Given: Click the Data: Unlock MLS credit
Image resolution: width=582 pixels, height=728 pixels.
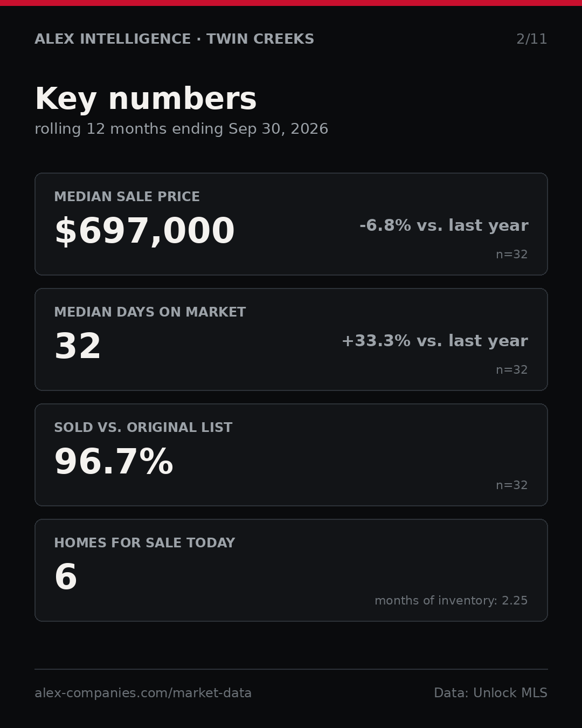Looking at the screenshot, I should point(490,693).
